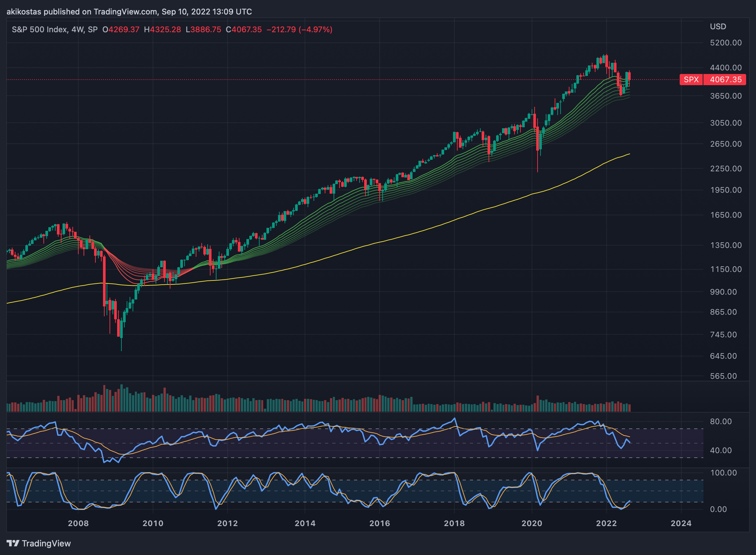The height and width of the screenshot is (555, 756).
Task: Click the 2012 time axis label
Action: pos(228,523)
